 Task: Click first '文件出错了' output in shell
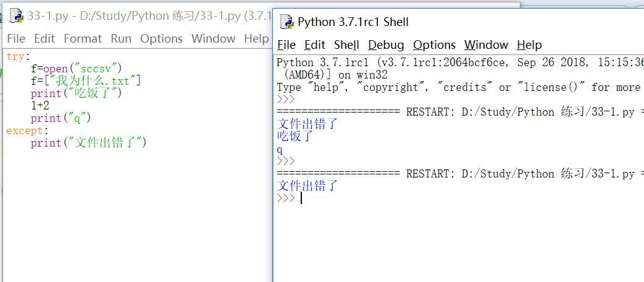coord(307,124)
